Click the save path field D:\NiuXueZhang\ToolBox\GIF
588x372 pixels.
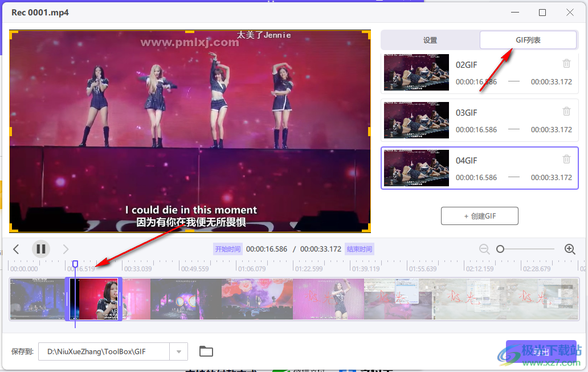(104, 351)
